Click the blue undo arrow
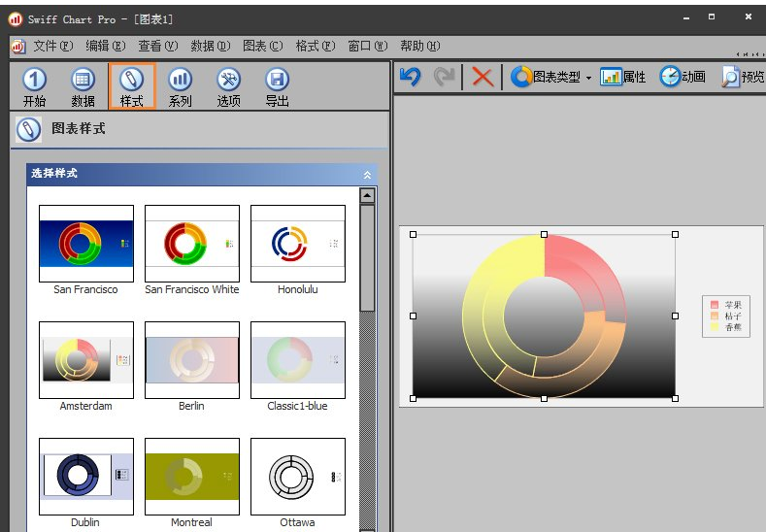The height and width of the screenshot is (532, 766). [411, 77]
